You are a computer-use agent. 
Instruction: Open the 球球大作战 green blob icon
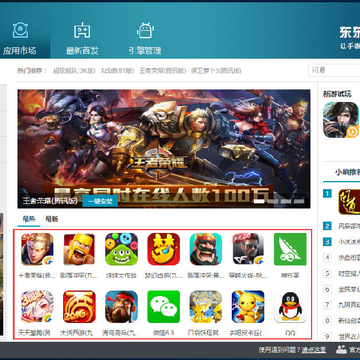point(121,249)
